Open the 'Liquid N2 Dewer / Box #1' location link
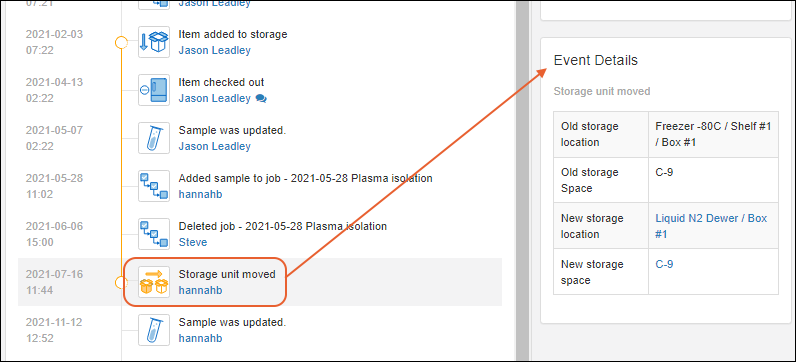The width and height of the screenshot is (796, 362). (x=711, y=226)
